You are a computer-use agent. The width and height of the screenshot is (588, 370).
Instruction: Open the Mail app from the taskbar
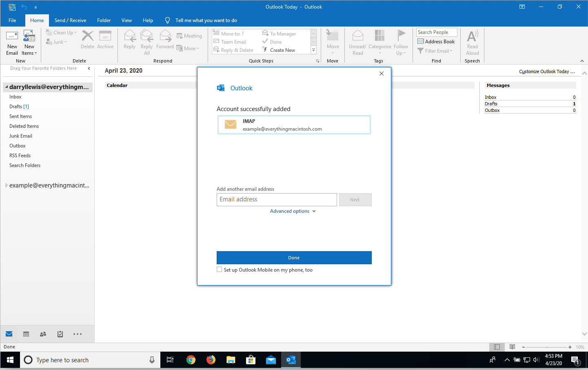click(271, 360)
